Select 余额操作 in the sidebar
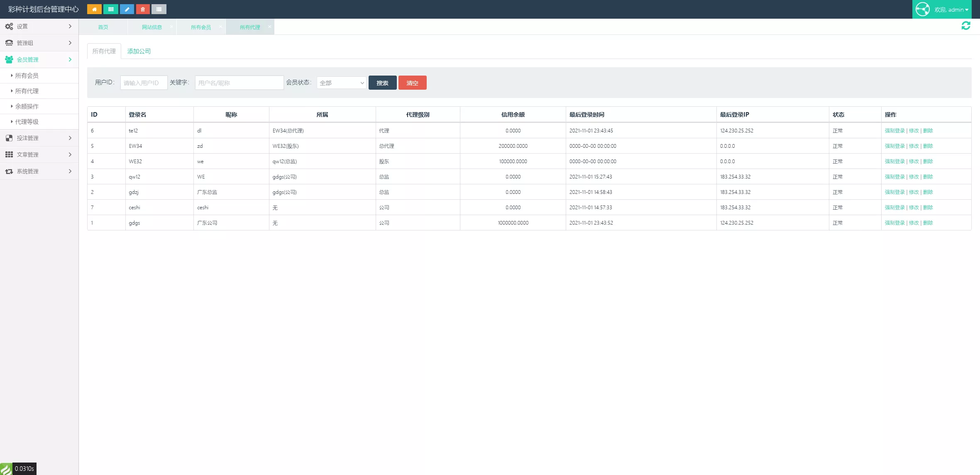Screen dimensions: 980x475 point(27,107)
